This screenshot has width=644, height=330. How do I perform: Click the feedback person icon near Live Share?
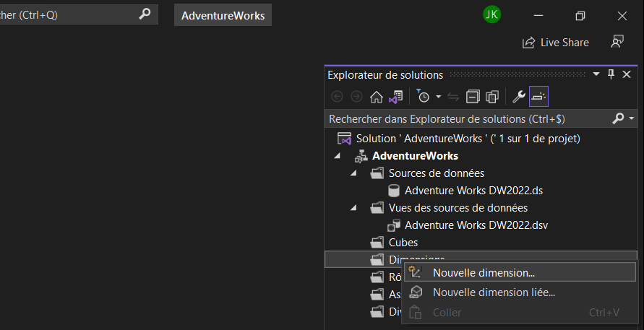pos(617,41)
